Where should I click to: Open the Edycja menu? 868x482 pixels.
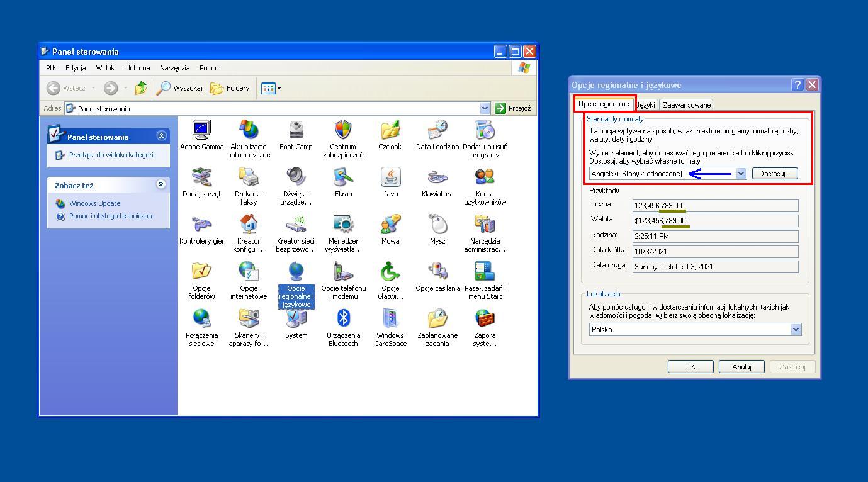coord(76,68)
